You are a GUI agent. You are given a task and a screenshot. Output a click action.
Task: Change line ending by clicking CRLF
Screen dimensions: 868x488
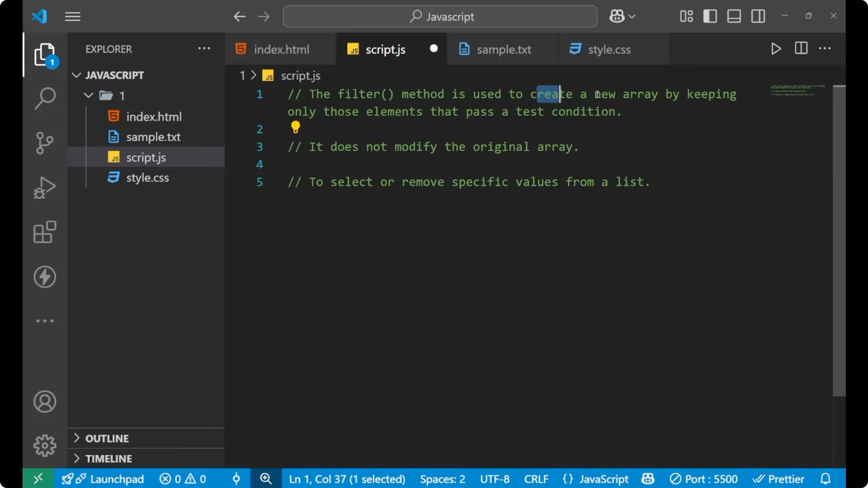click(536, 479)
